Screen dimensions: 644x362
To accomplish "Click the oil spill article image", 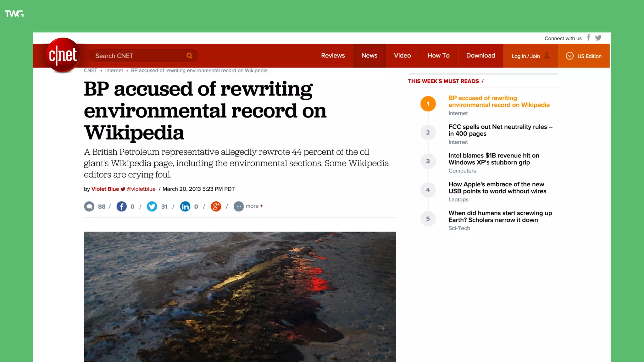I will coord(240,296).
